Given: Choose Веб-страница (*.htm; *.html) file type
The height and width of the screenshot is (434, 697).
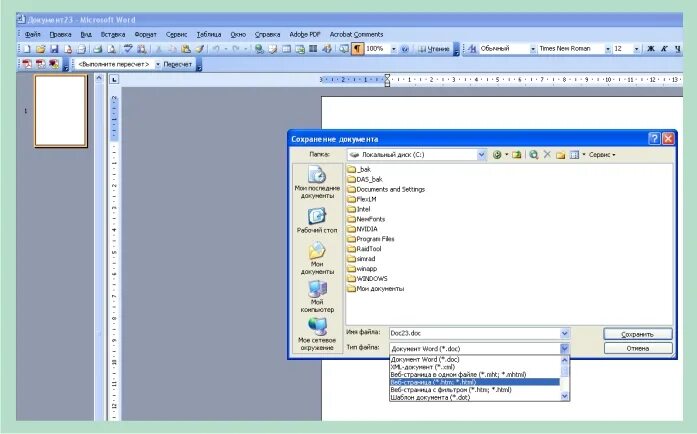Looking at the screenshot, I should 474,382.
